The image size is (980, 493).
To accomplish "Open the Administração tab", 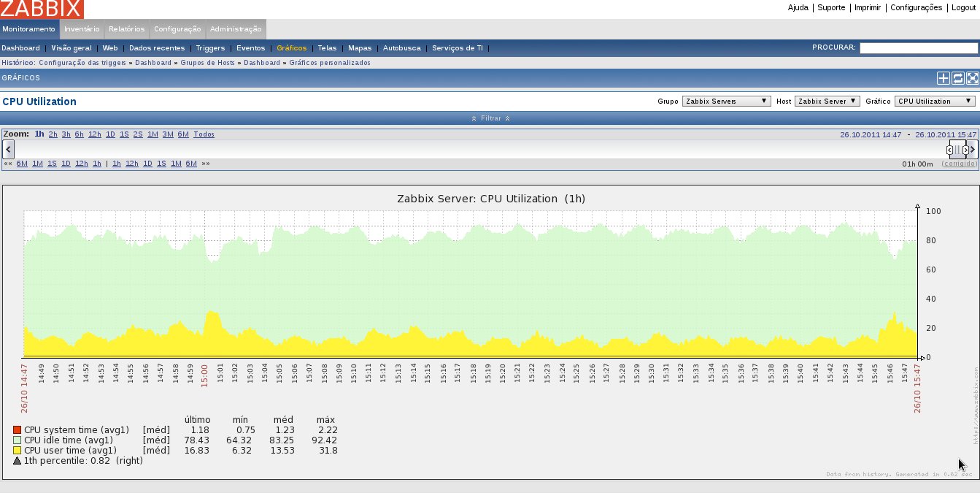I will coord(236,29).
